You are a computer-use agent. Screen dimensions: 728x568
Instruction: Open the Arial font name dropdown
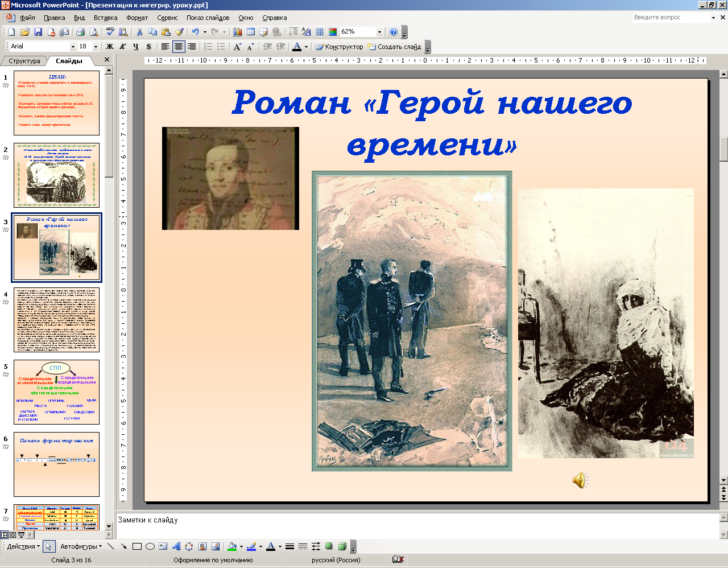(73, 47)
